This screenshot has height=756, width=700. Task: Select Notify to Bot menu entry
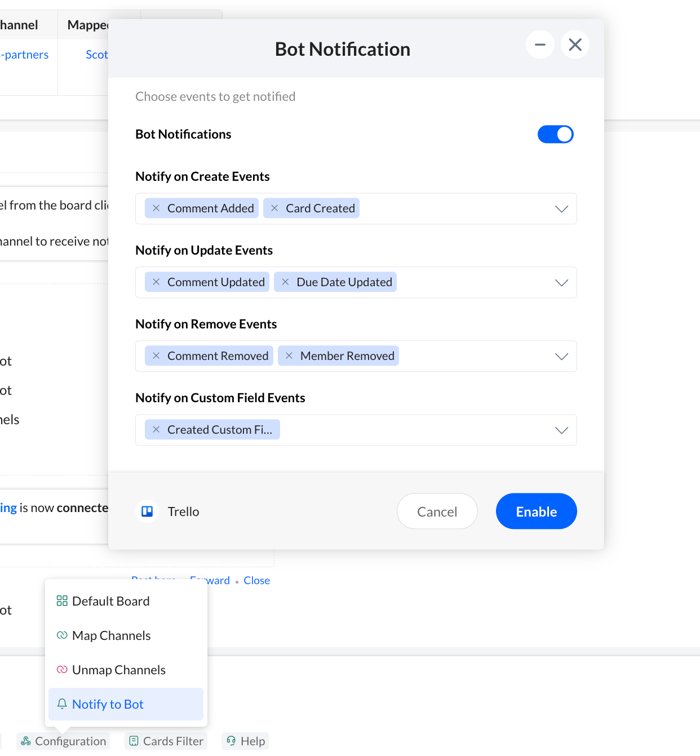tap(126, 704)
